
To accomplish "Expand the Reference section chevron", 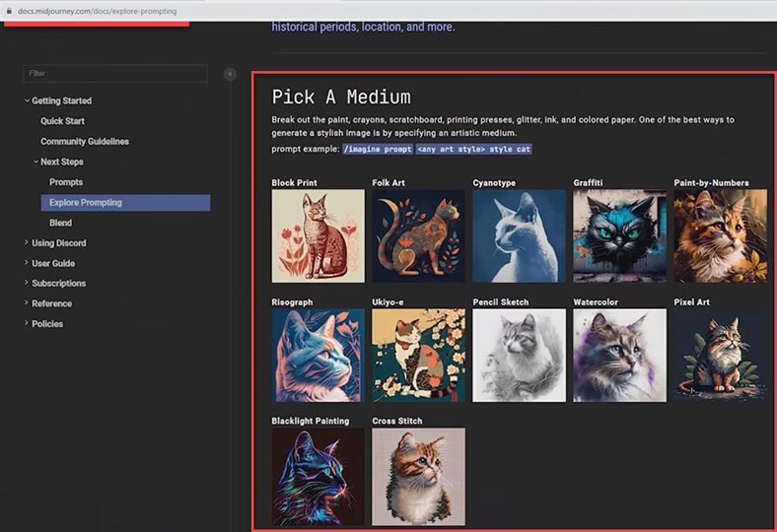I will pos(27,302).
